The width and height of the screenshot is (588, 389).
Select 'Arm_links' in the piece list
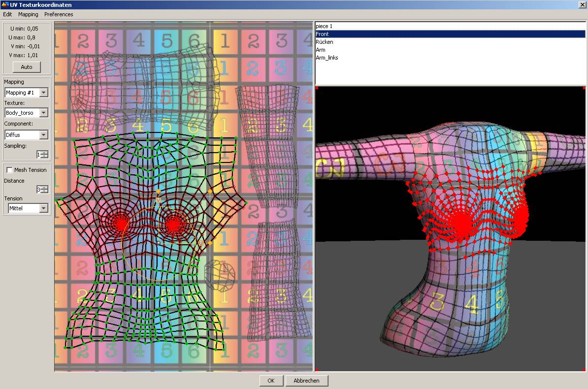pyautogui.click(x=450, y=58)
